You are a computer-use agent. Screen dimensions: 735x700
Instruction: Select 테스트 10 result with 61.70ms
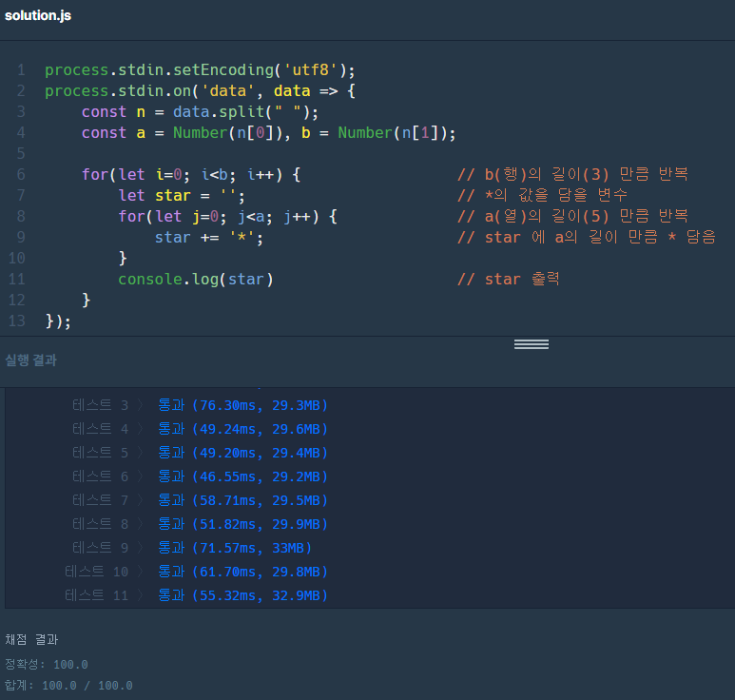[196, 572]
